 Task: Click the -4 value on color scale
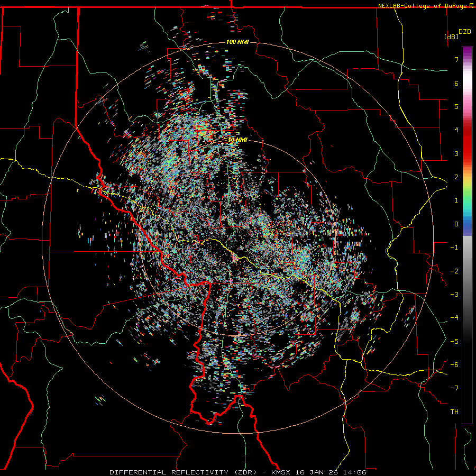[x=454, y=318]
